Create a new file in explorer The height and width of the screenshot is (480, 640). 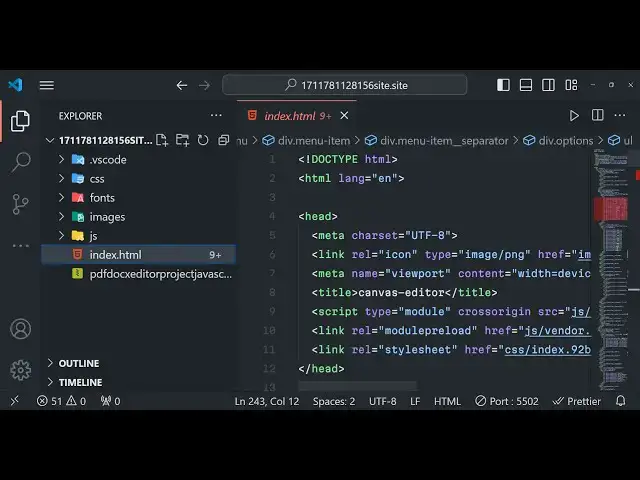pos(162,140)
